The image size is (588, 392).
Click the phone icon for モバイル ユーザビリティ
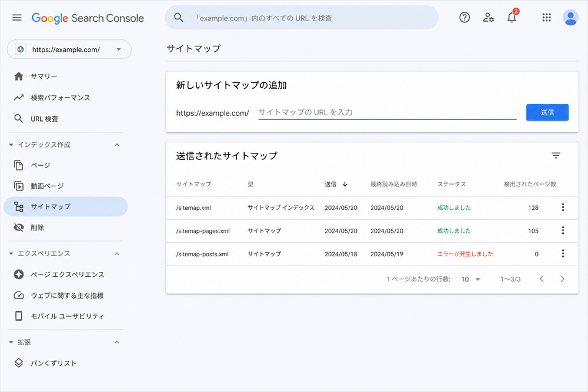point(19,316)
